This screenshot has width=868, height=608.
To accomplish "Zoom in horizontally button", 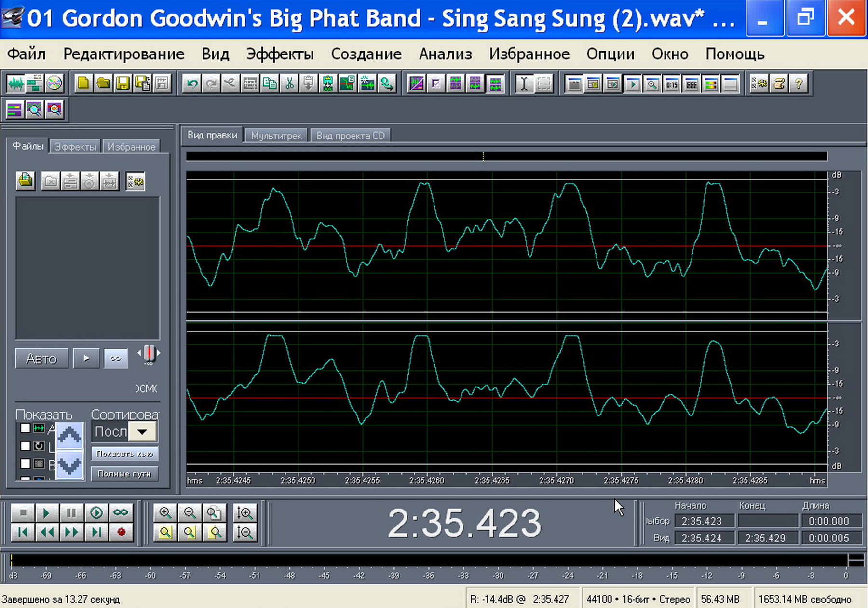I will click(165, 513).
